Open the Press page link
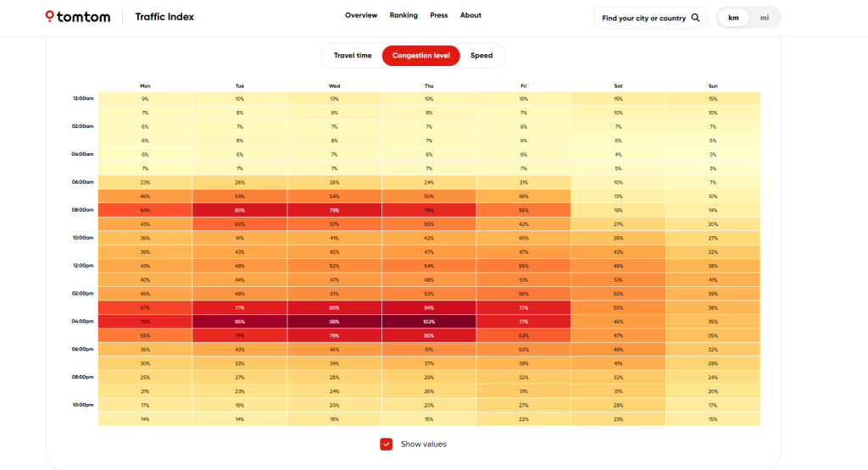Viewport: 868px width, 470px height. click(x=439, y=15)
